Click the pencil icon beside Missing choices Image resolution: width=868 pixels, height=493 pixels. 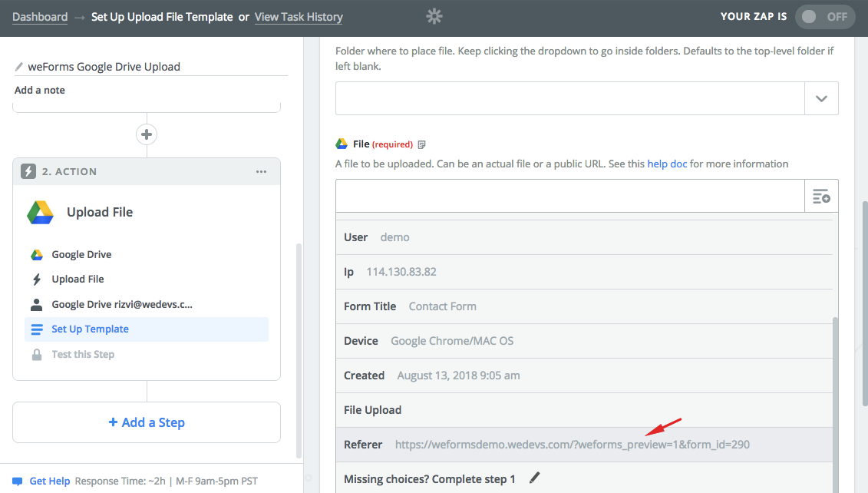[x=534, y=478]
